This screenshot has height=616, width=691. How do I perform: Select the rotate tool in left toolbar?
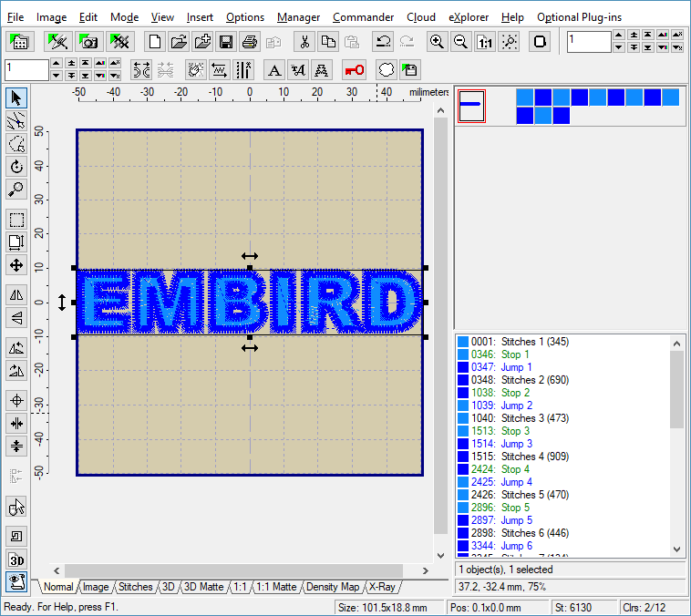16,167
